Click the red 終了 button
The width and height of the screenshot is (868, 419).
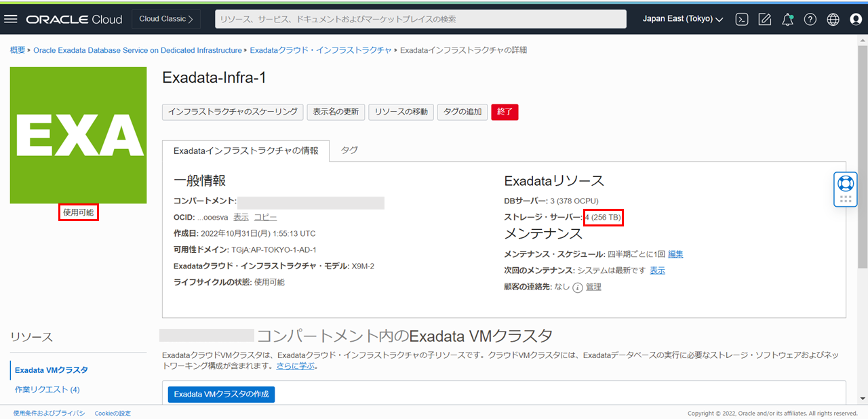(505, 112)
